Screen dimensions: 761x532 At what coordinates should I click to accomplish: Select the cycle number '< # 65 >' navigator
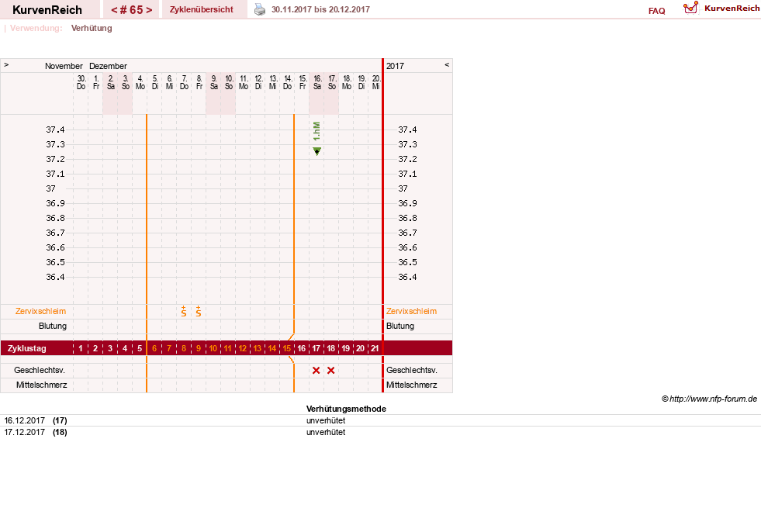click(x=132, y=10)
